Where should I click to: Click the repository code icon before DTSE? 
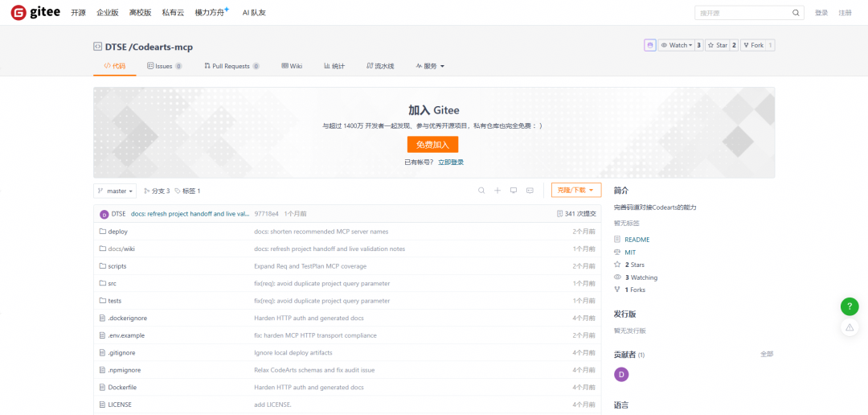(97, 47)
